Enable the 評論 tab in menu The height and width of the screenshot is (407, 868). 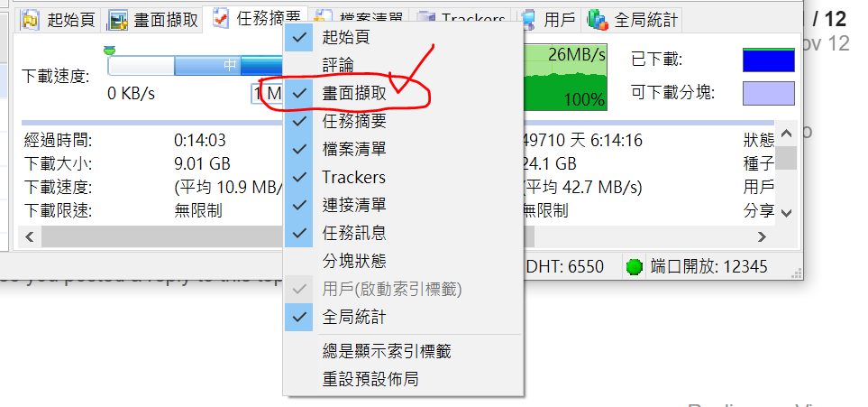tap(404, 66)
